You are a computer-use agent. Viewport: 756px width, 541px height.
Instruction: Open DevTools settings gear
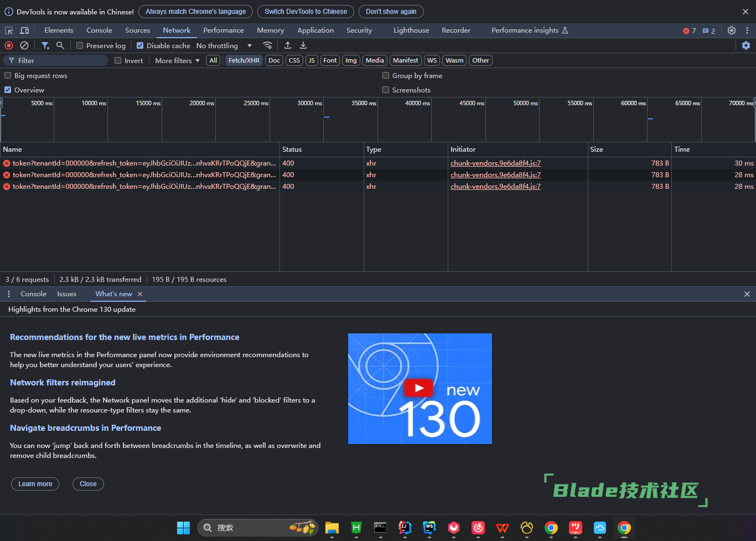point(732,30)
